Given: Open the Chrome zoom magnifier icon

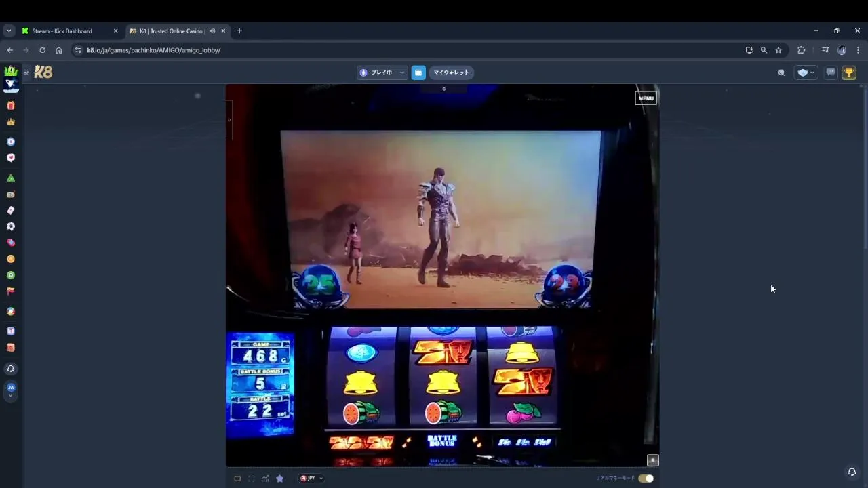Looking at the screenshot, I should coord(764,50).
